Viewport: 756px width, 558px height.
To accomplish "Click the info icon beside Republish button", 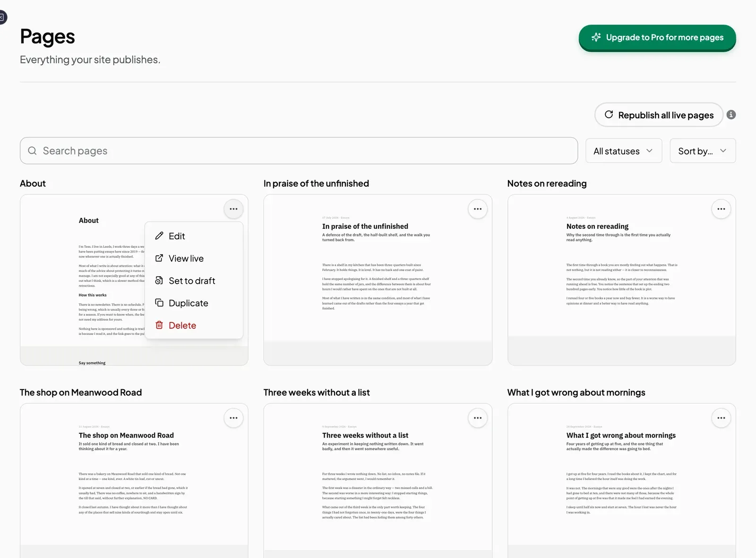I will pos(731,114).
